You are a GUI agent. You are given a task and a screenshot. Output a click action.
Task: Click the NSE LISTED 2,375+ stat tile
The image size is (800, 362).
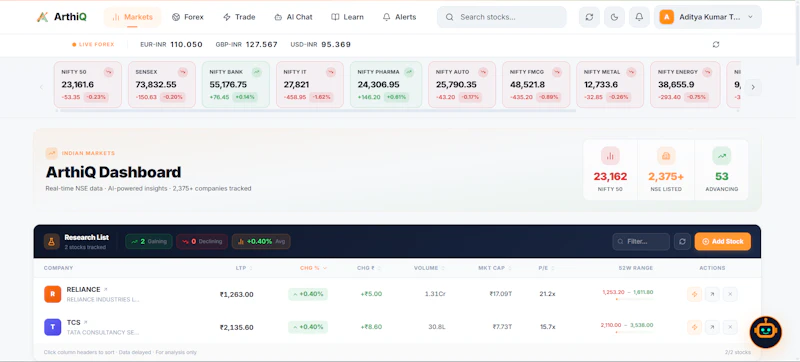coord(666,170)
